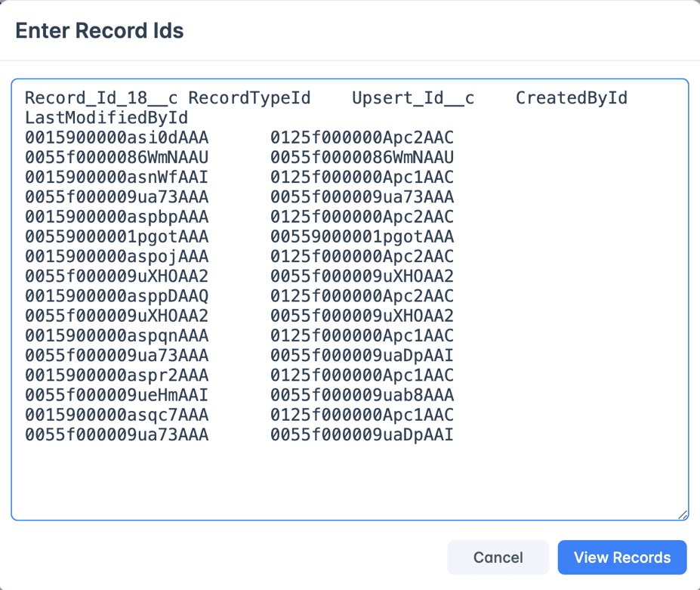Click on the 0015900000aspojAAA entry
Image resolution: width=700 pixels, height=590 pixels.
[x=116, y=257]
